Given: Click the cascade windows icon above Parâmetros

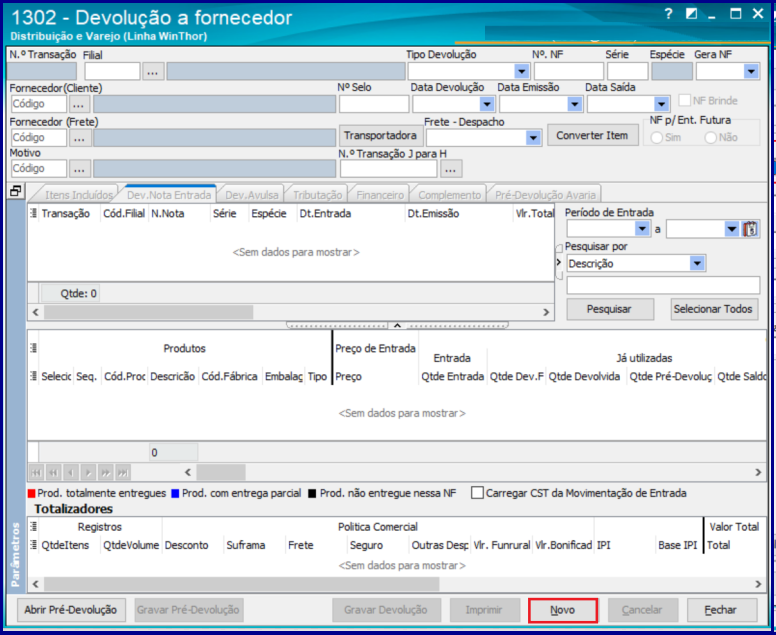Looking at the screenshot, I should coord(16,191).
